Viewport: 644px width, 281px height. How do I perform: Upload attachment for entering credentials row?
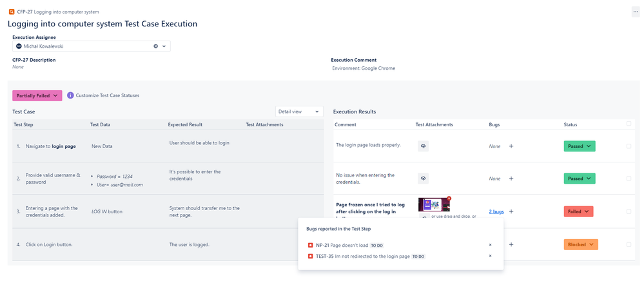pos(423,179)
